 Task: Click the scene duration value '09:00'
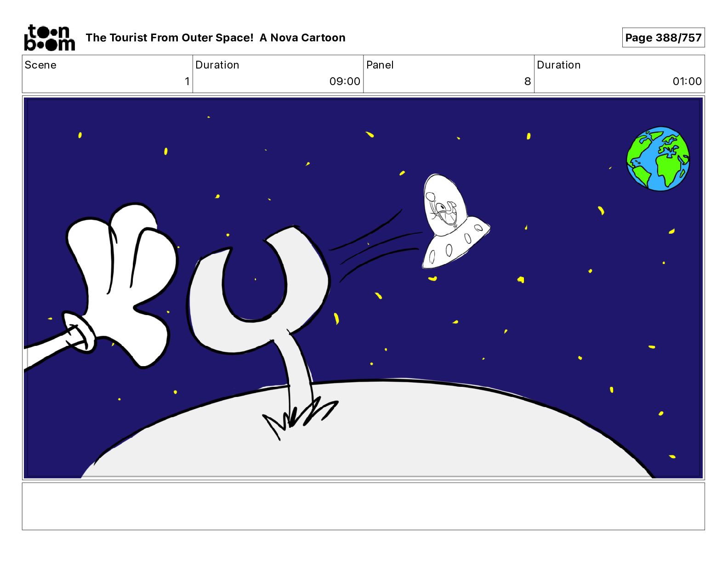click(345, 81)
